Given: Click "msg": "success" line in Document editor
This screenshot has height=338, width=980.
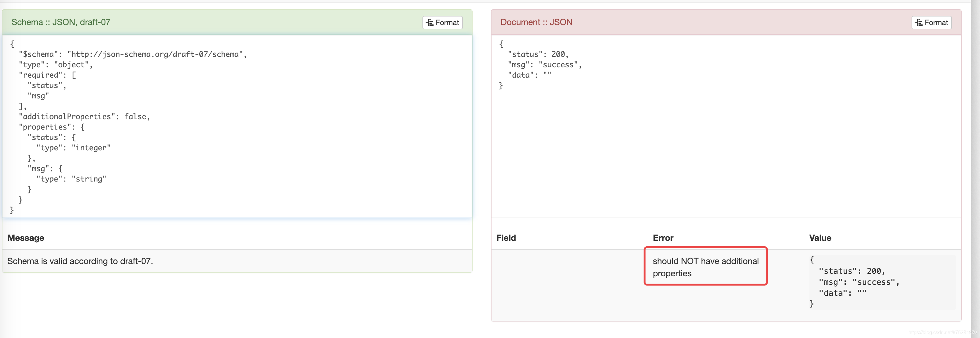Looking at the screenshot, I should click(x=545, y=64).
